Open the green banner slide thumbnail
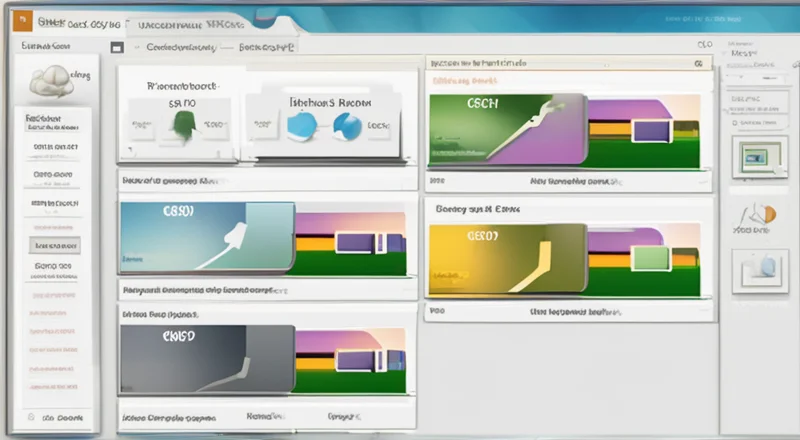Viewport: 800px width, 440px height. (507, 130)
